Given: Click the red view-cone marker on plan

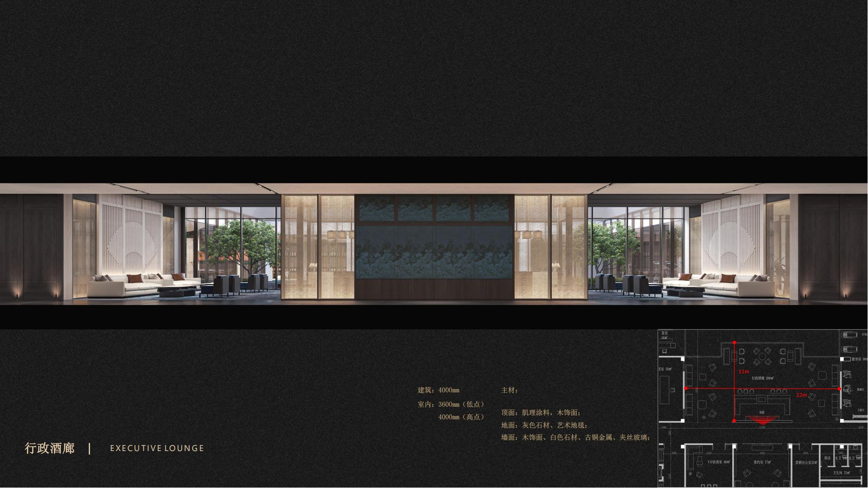Looking at the screenshot, I should coord(761,420).
